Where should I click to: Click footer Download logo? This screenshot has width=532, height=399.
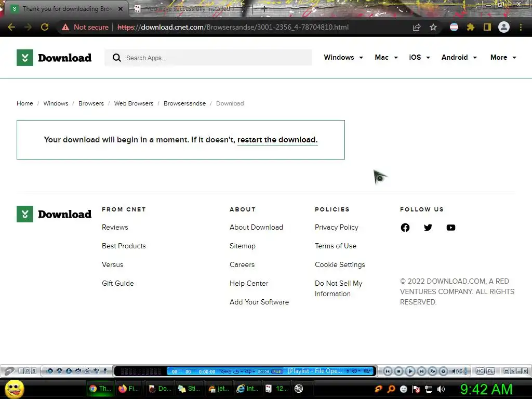pos(54,214)
